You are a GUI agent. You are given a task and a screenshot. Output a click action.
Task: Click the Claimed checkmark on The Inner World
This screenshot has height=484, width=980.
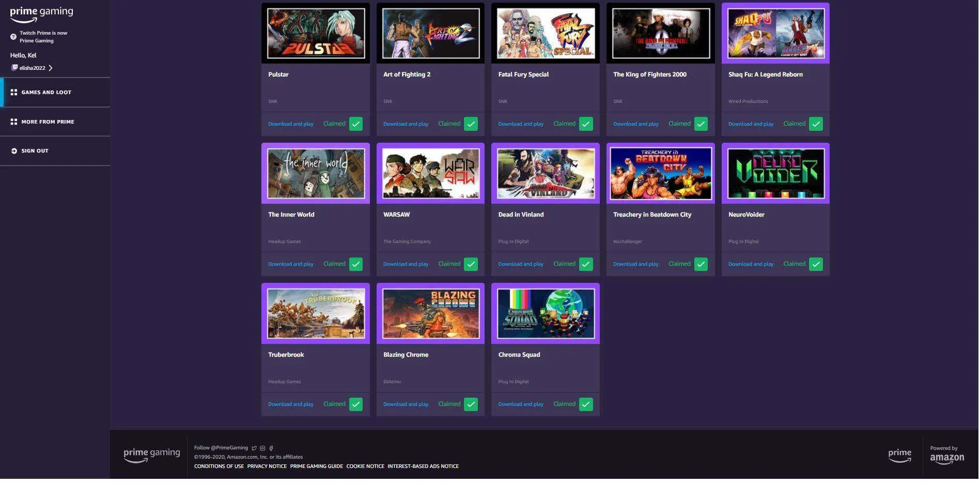pos(356,264)
